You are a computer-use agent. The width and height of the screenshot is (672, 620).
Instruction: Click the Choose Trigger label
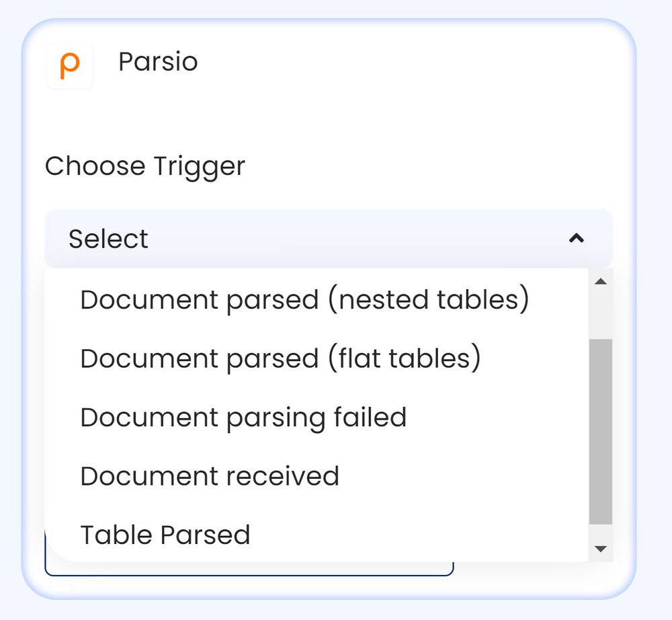[x=146, y=166]
